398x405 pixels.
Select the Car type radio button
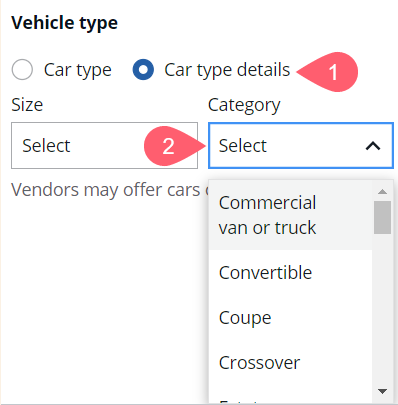(22, 70)
